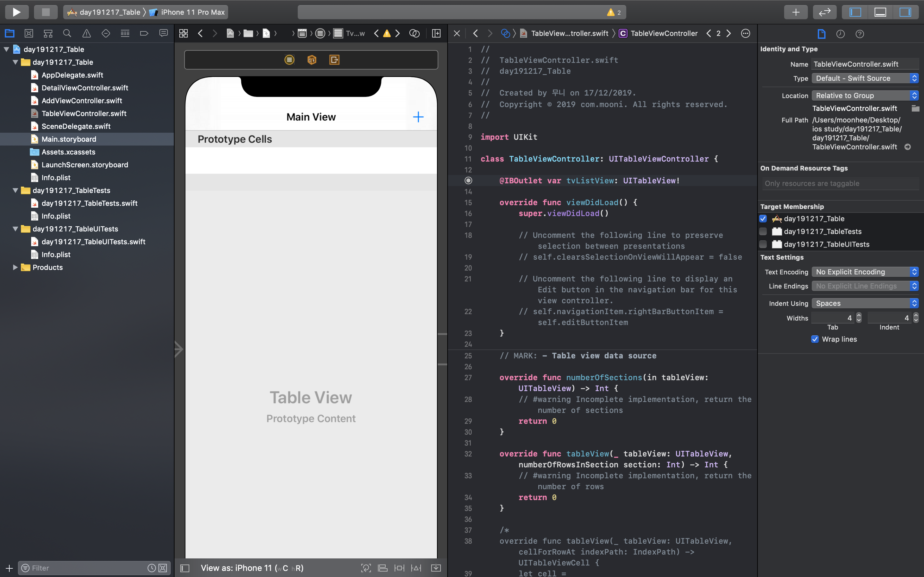Viewport: 924px width, 577px height.
Task: Click the Stop button in toolbar
Action: [46, 12]
